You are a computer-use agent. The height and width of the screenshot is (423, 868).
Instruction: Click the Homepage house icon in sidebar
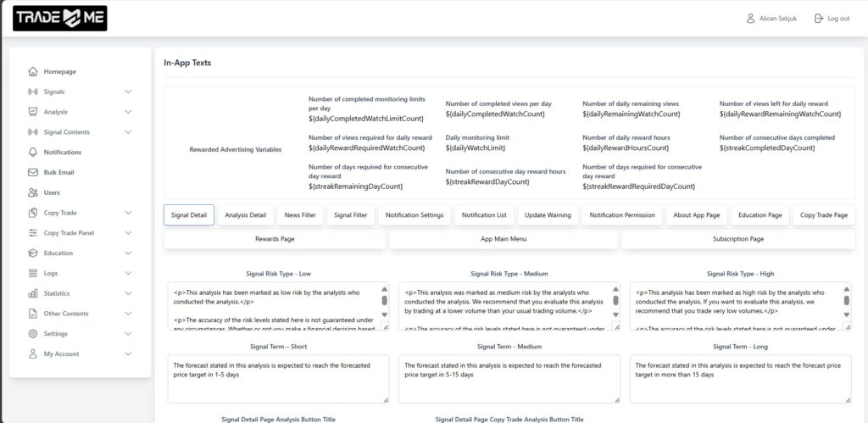click(x=33, y=72)
